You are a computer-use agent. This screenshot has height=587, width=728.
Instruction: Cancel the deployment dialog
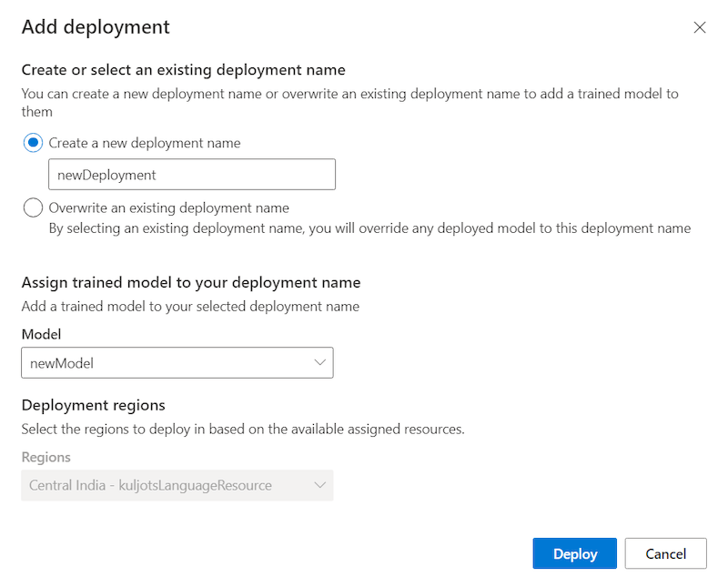click(x=665, y=552)
